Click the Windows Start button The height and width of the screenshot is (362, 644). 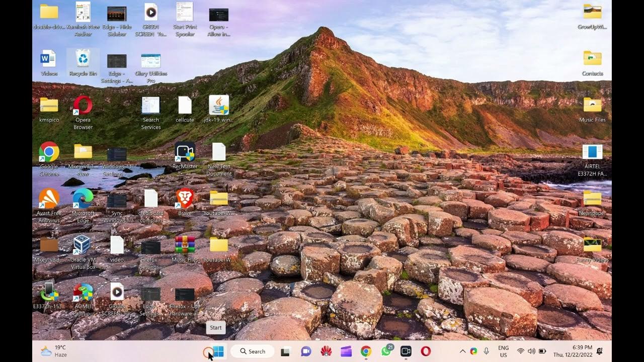[218, 351]
